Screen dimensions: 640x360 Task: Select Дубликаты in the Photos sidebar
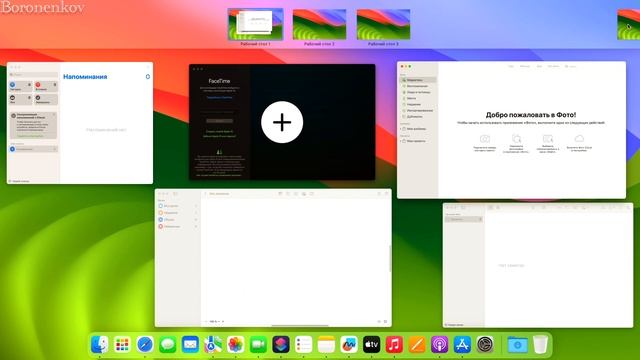pyautogui.click(x=418, y=117)
